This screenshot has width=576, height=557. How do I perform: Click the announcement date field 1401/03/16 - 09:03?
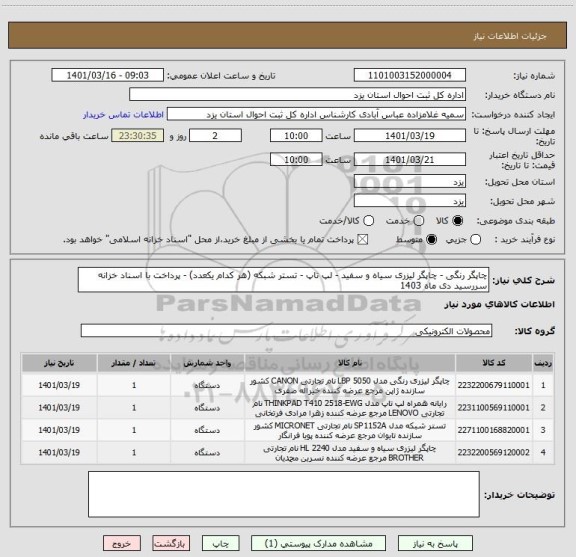tap(108, 75)
